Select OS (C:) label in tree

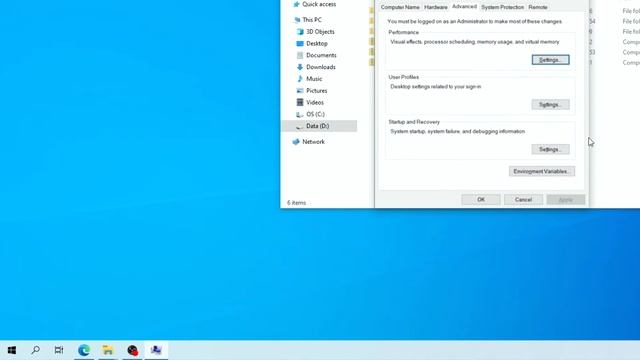point(316,114)
